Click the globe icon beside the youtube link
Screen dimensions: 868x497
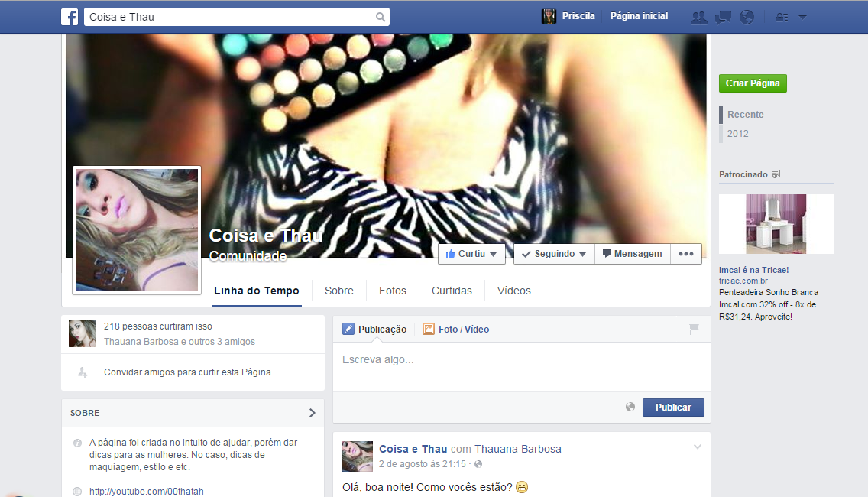pos(77,492)
